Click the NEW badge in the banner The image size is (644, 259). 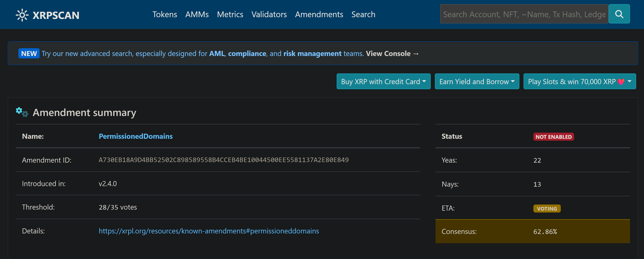tap(29, 53)
